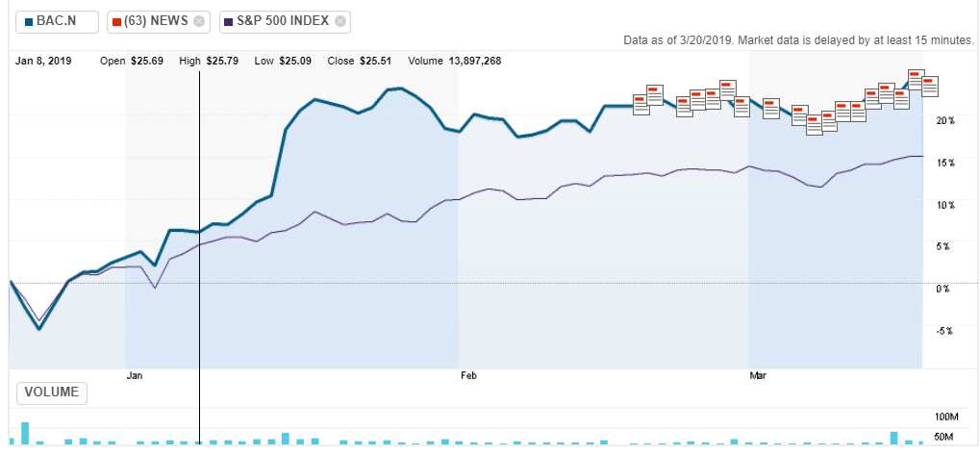980x456 pixels.
Task: Click the highest news article icon on chart
Action: point(916,80)
